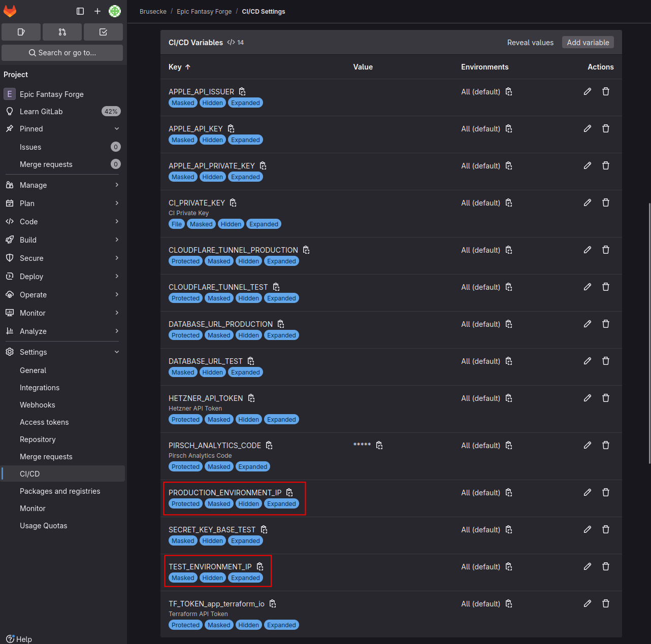Copy environment of DATABASE_URL_TEST row
Image resolution: width=651 pixels, height=644 pixels.
click(x=509, y=361)
